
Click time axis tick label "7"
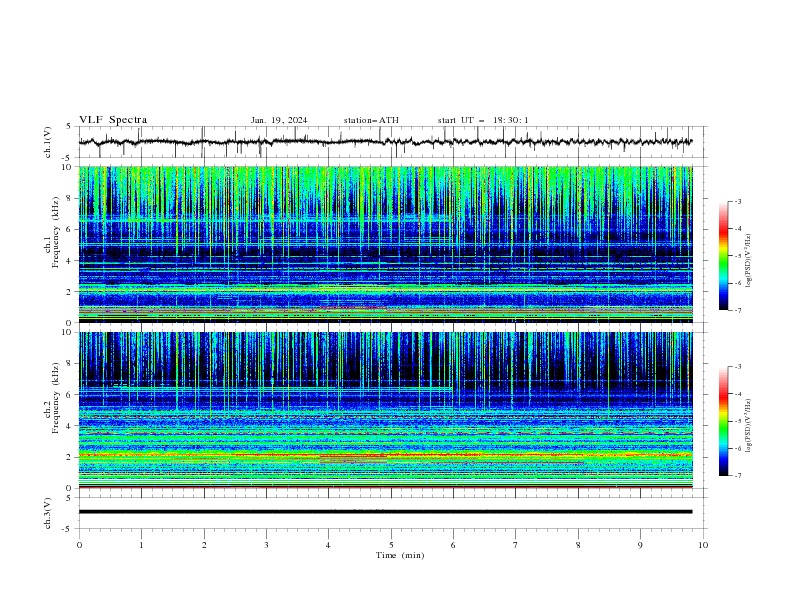point(516,545)
